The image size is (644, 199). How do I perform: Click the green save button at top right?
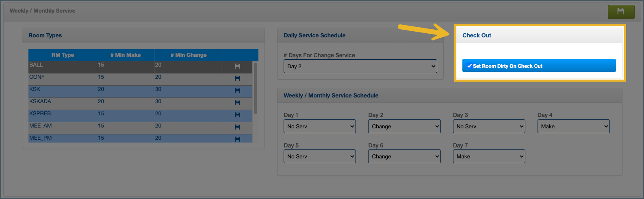[x=621, y=12]
